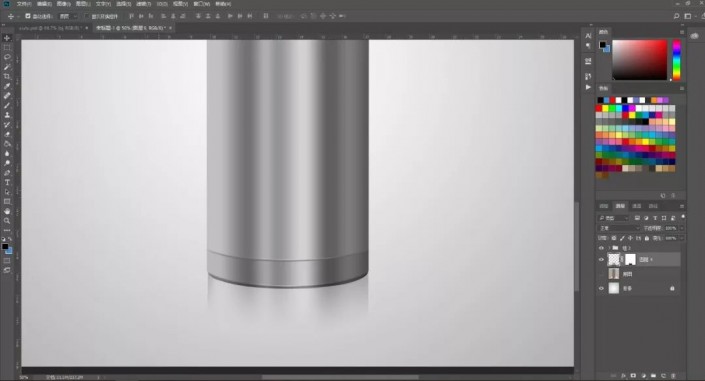
Task: Open the Layers panel flyout menu
Action: tap(682, 206)
